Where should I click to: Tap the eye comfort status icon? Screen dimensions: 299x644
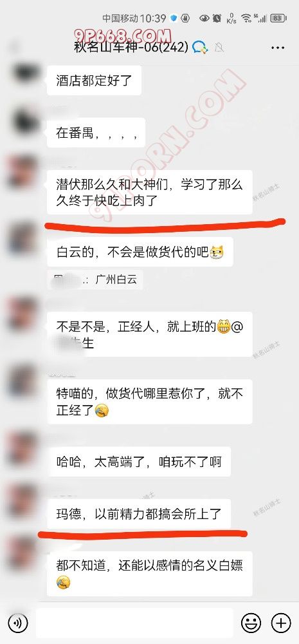click(204, 18)
